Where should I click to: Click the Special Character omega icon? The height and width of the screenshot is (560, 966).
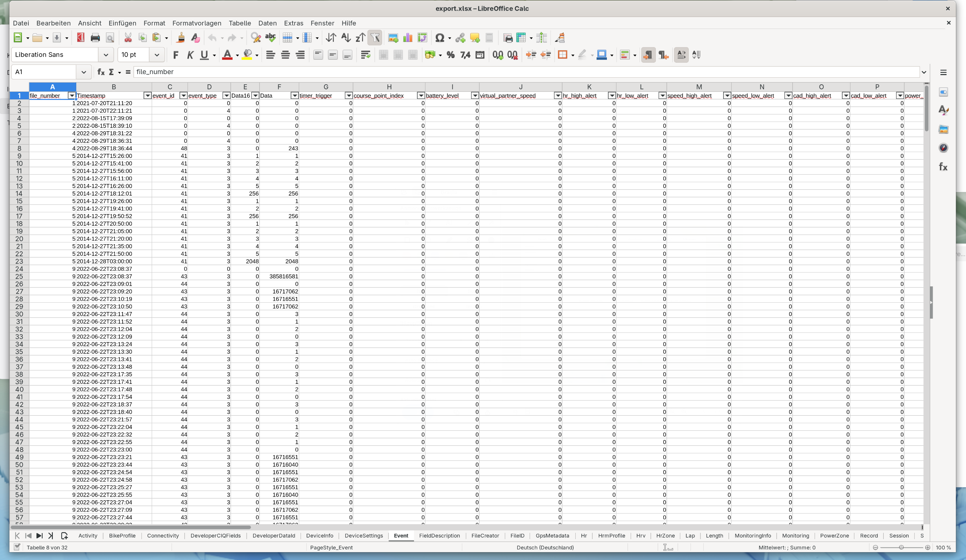click(x=440, y=38)
